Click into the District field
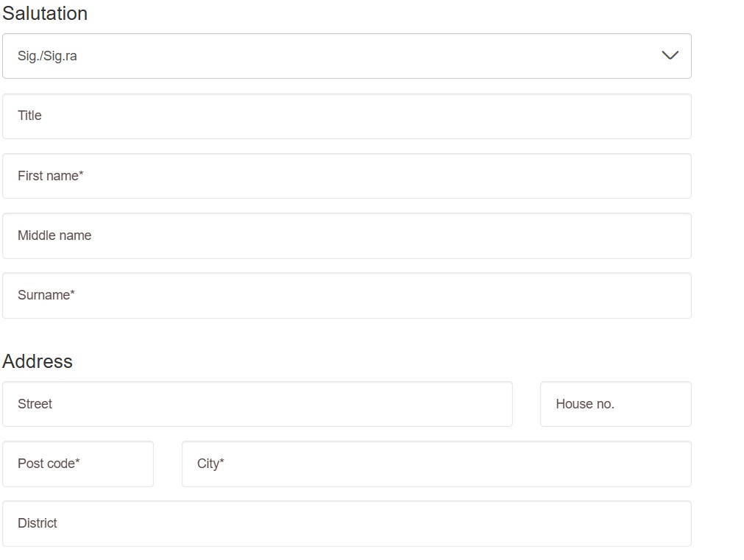The height and width of the screenshot is (560, 744). [x=346, y=523]
